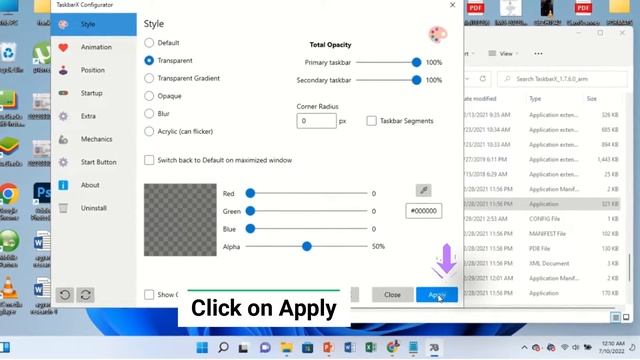
Task: Open PowerPoint from the taskbar
Action: [329, 347]
